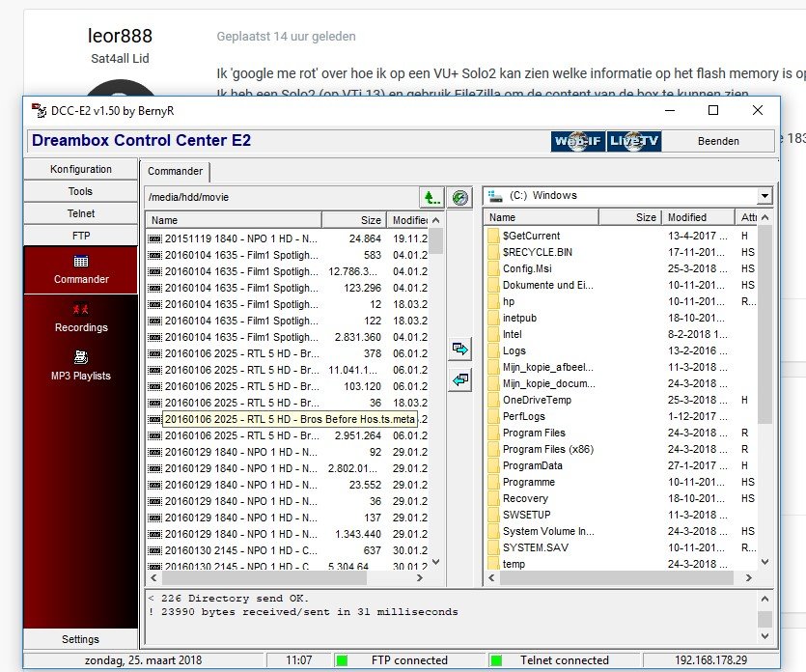Open the Telnet menu section
The width and height of the screenshot is (806, 672).
(x=81, y=213)
